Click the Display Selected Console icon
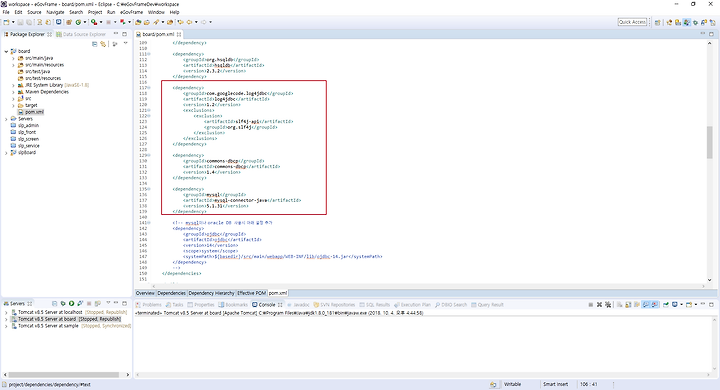 tap(675, 305)
